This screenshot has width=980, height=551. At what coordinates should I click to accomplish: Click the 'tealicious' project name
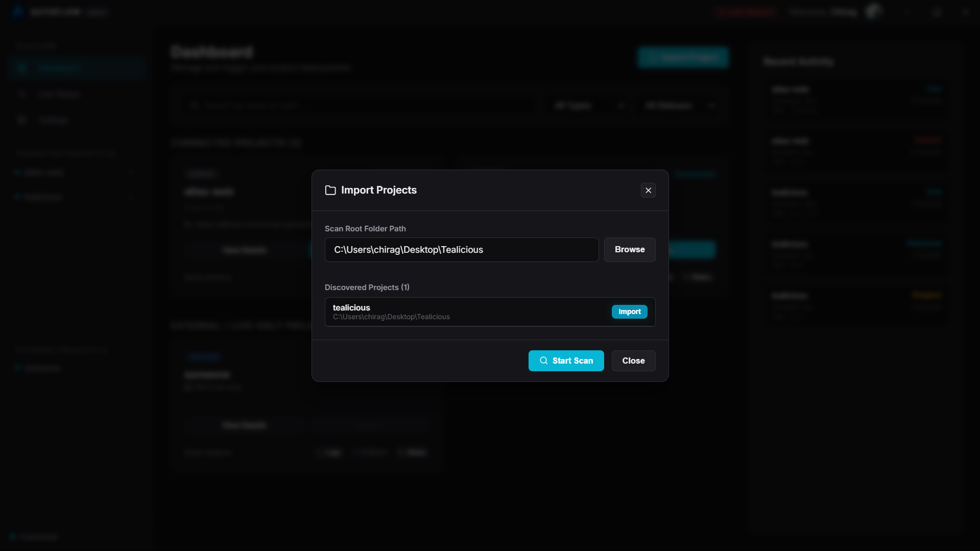pyautogui.click(x=351, y=307)
